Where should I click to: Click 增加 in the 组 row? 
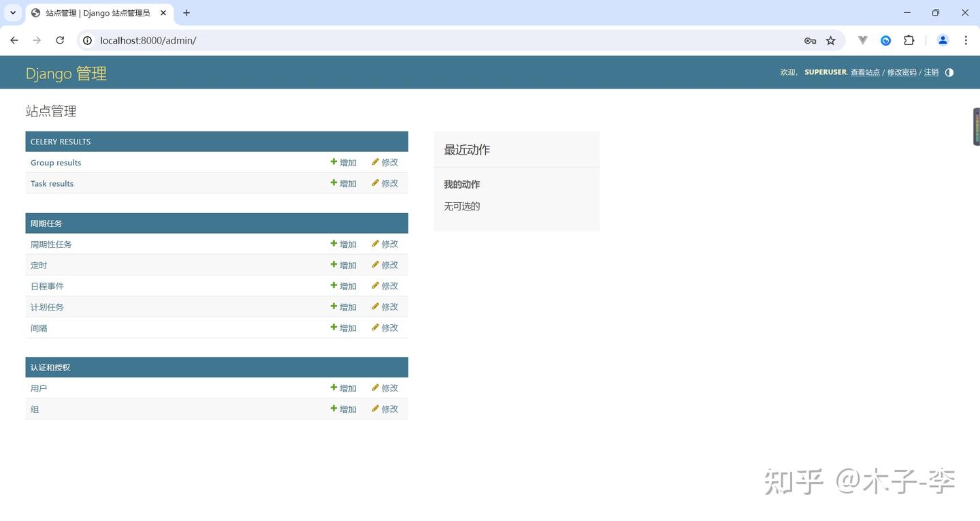(344, 409)
